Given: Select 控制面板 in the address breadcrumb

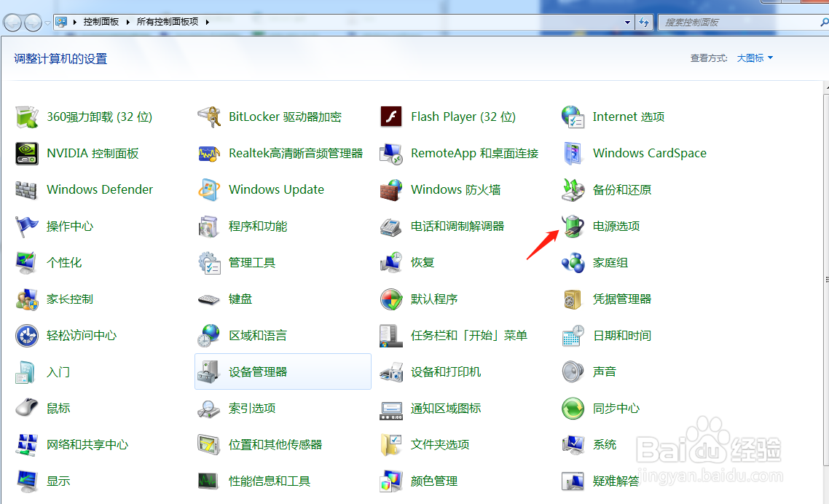Looking at the screenshot, I should (x=101, y=22).
